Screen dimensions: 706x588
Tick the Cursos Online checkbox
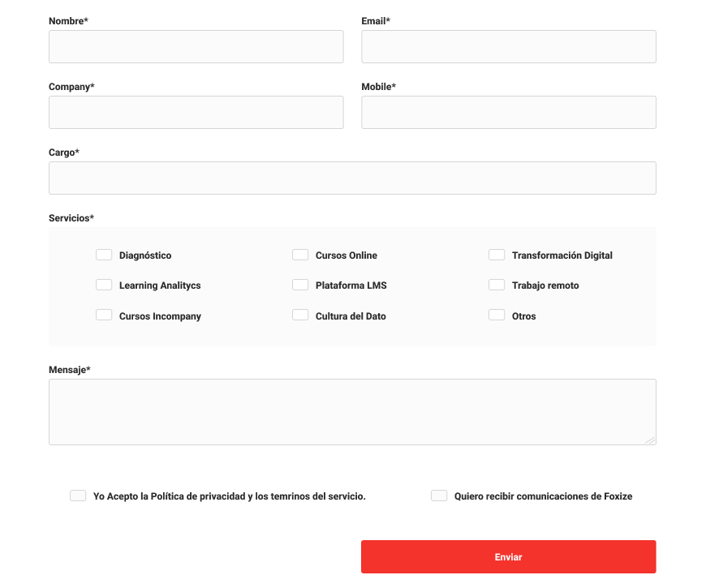click(x=300, y=255)
